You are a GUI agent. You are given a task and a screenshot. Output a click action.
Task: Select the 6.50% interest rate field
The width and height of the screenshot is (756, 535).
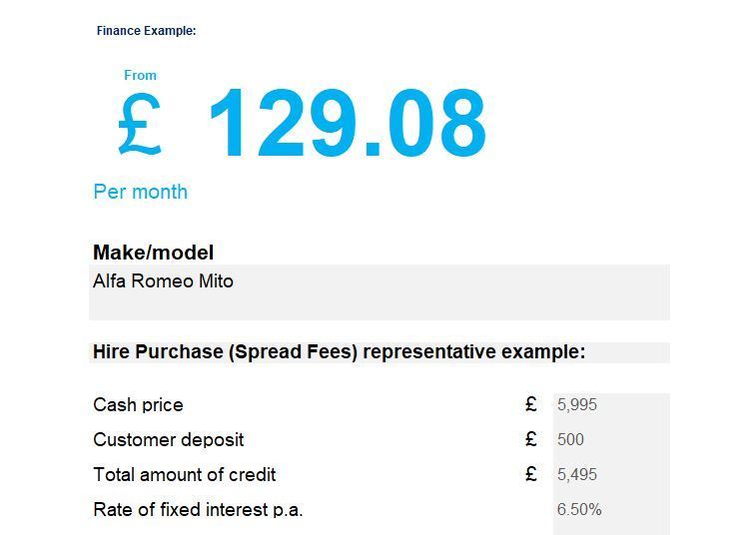pyautogui.click(x=611, y=509)
